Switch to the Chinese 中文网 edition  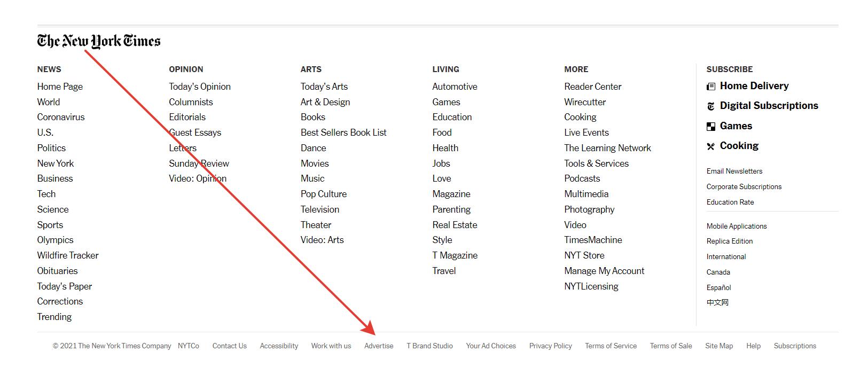pyautogui.click(x=717, y=302)
